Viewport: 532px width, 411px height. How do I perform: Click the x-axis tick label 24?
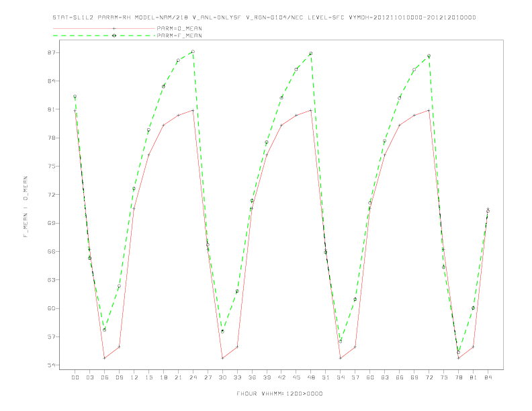[193, 377]
